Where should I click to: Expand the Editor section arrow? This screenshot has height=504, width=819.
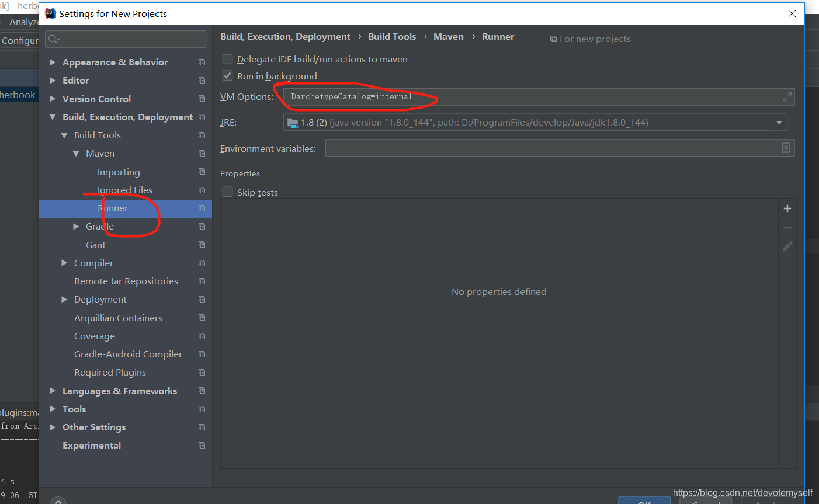point(53,80)
